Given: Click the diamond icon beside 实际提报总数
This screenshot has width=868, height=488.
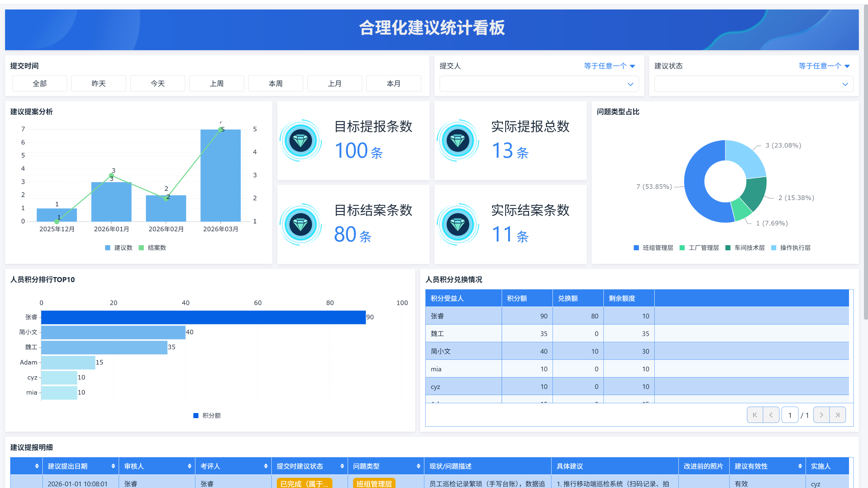Looking at the screenshot, I should coord(458,140).
